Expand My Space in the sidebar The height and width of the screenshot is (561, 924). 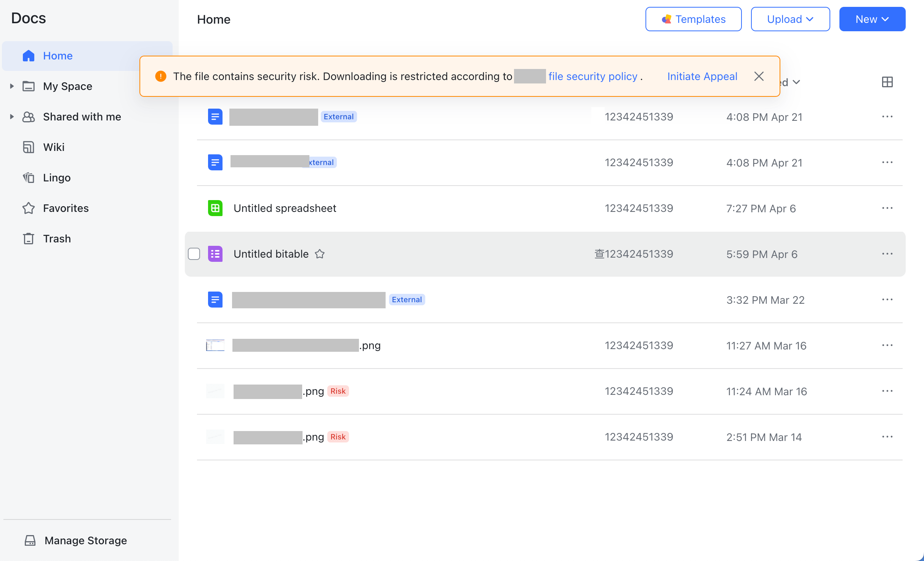[x=11, y=86]
